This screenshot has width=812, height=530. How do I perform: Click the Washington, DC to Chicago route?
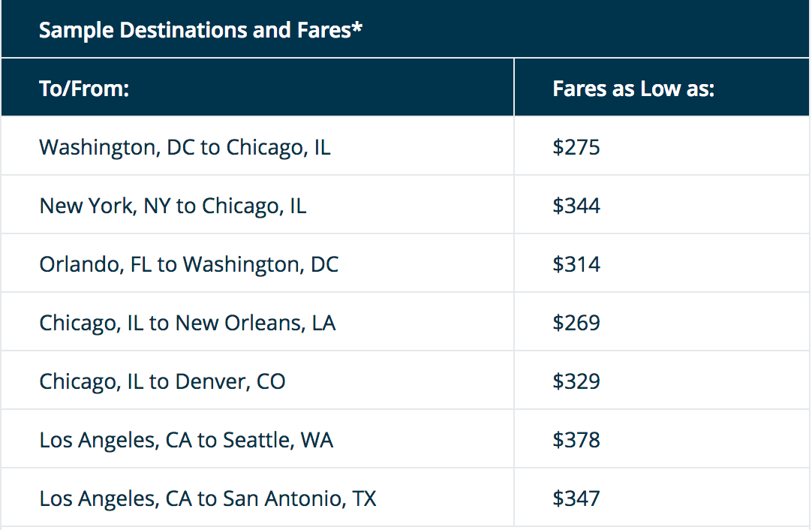point(185,147)
